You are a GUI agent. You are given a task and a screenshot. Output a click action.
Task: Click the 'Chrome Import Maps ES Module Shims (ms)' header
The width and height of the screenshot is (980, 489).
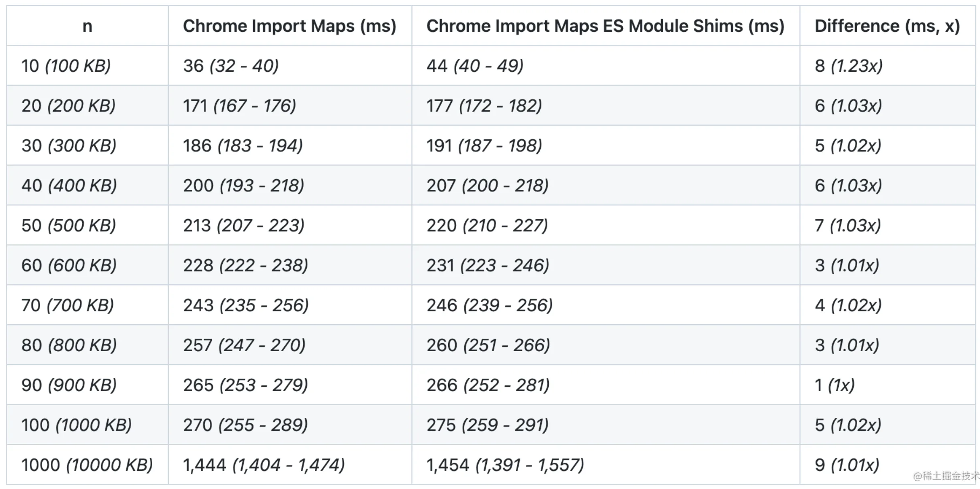[606, 26]
